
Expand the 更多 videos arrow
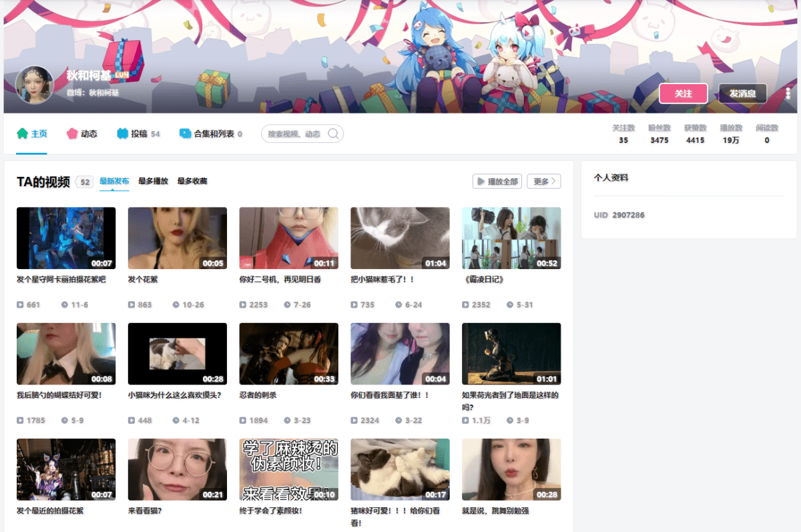[553, 182]
